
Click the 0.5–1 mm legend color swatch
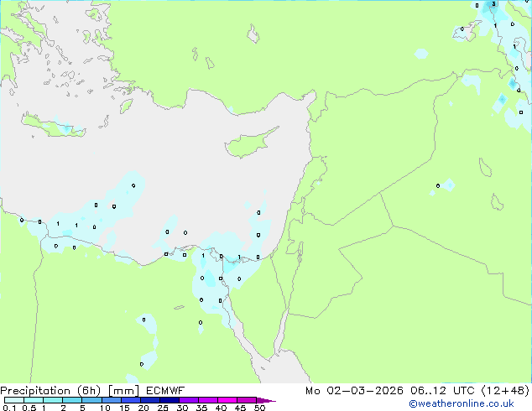click(x=34, y=400)
